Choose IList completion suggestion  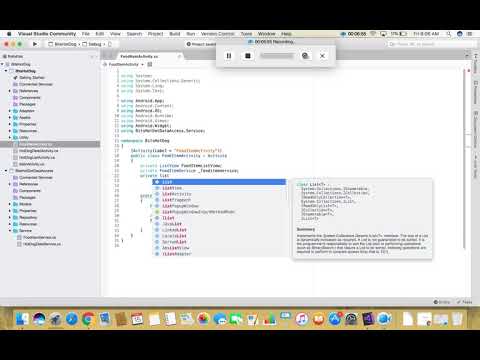click(219, 218)
